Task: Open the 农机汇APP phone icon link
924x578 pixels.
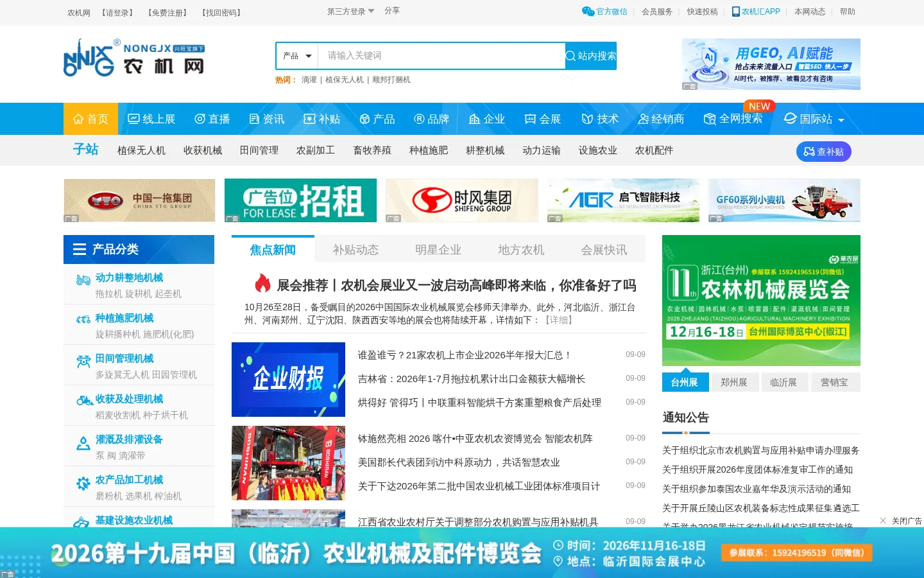Action: tap(756, 12)
